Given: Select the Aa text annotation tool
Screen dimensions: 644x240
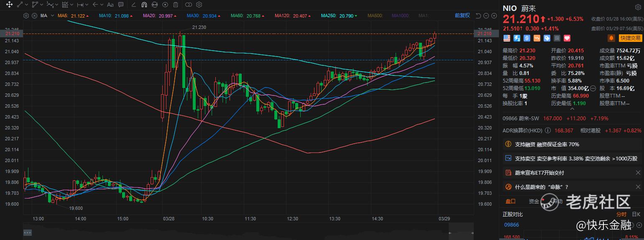Looking at the screenshot, I should 110,5.
